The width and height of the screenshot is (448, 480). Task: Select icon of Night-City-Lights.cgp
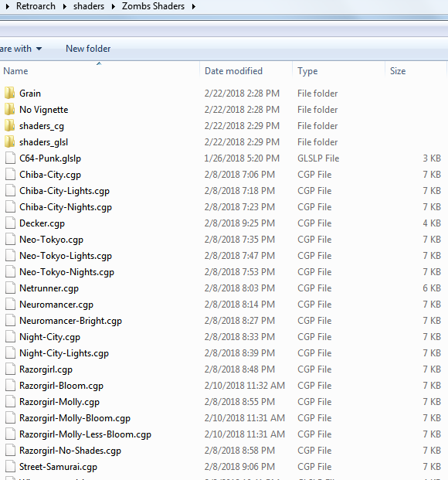click(10, 352)
